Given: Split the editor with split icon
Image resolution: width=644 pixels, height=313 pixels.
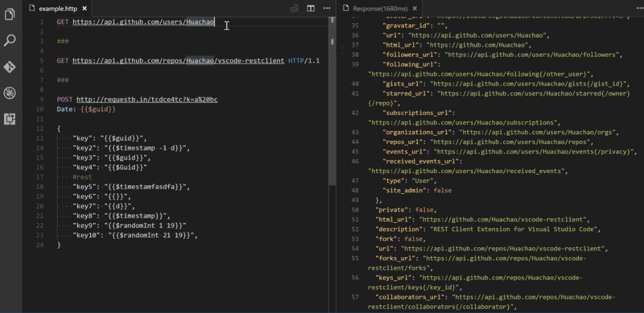Looking at the screenshot, I should (310, 8).
